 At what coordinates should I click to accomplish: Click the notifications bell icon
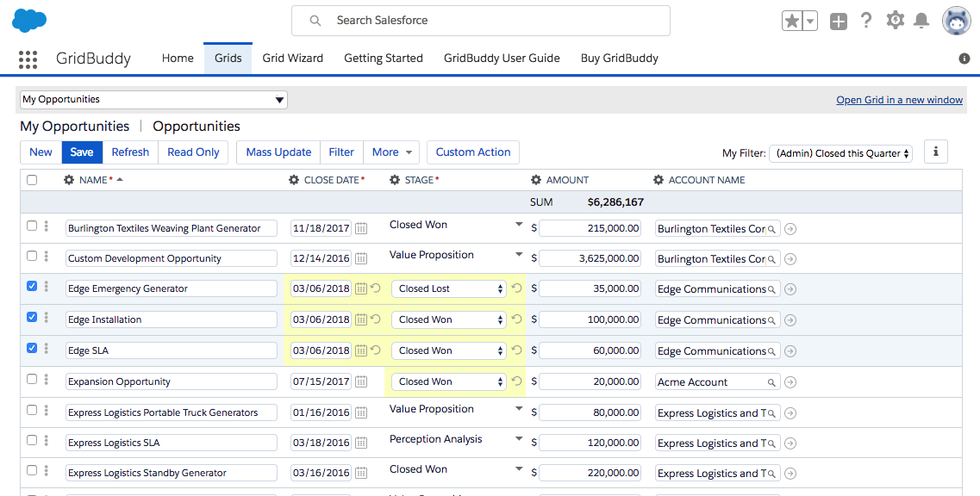pos(921,21)
